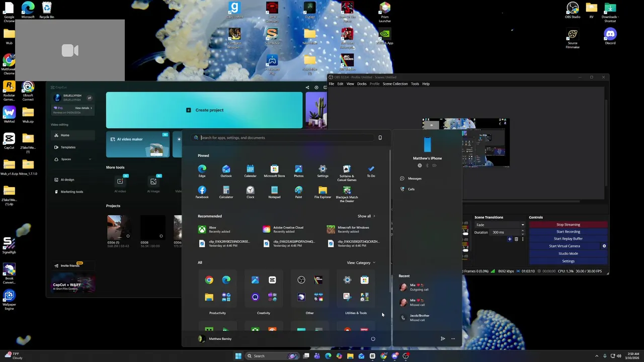The width and height of the screenshot is (644, 362).
Task: Click the Virtual Camera settings gear in OBS
Action: pos(604,246)
